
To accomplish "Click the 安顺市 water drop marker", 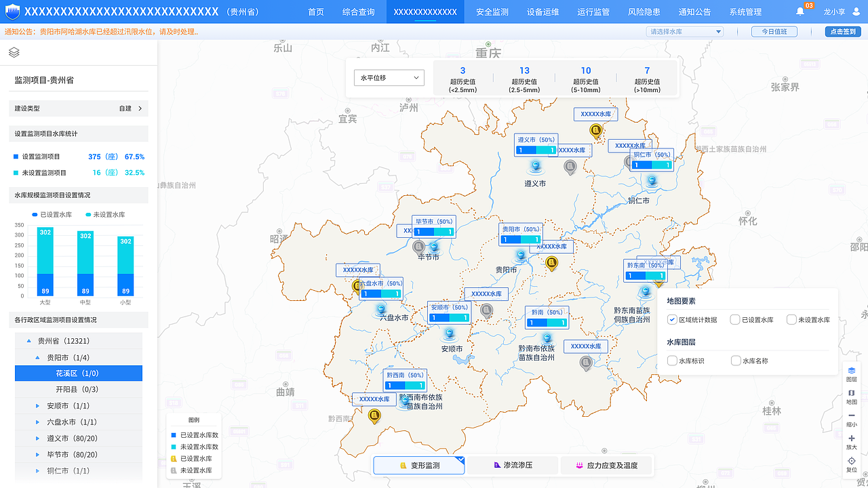I will 448,333.
